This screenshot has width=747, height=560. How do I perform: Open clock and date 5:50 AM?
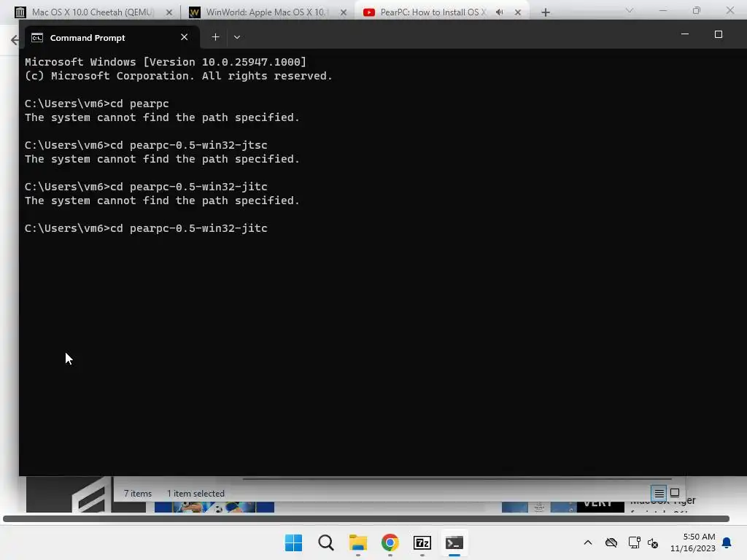(693, 542)
